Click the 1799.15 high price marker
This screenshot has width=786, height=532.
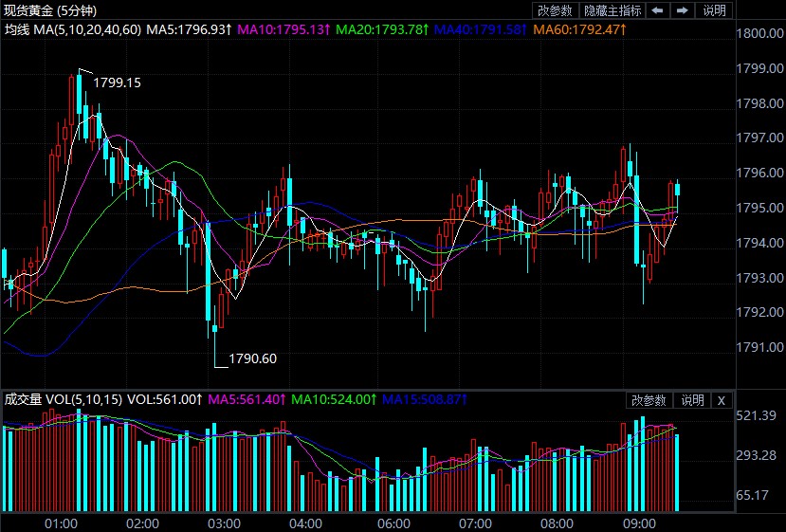[118, 83]
